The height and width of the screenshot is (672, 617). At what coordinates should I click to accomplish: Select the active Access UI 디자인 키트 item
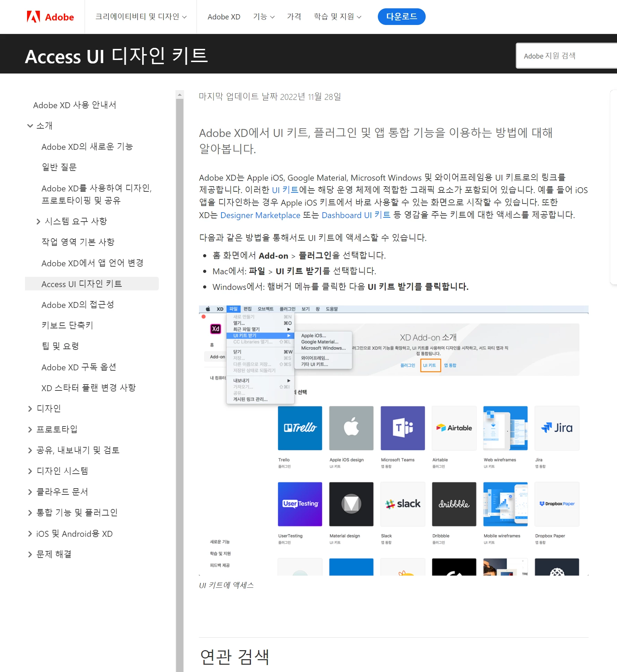pyautogui.click(x=92, y=284)
